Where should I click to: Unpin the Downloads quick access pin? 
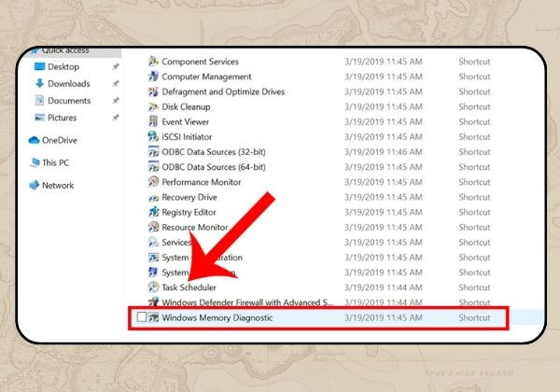[116, 84]
